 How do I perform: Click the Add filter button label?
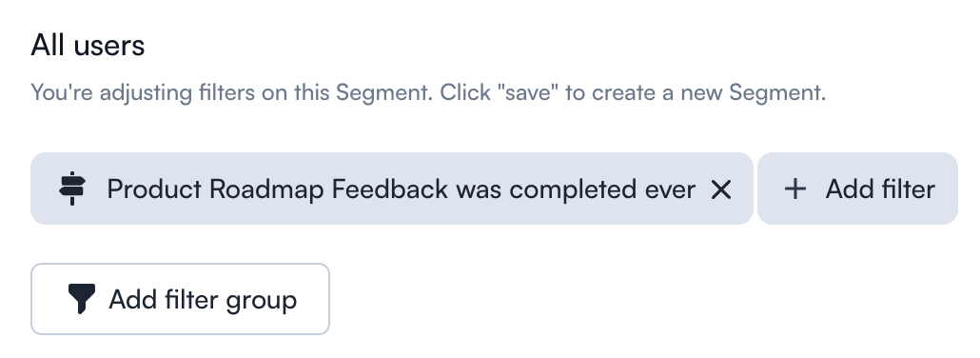(x=880, y=189)
